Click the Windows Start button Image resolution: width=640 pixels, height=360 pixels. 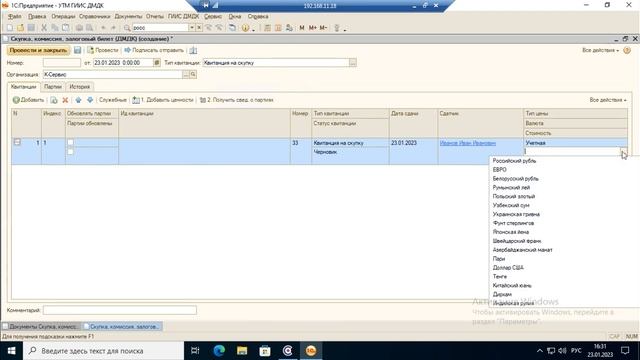point(11,351)
